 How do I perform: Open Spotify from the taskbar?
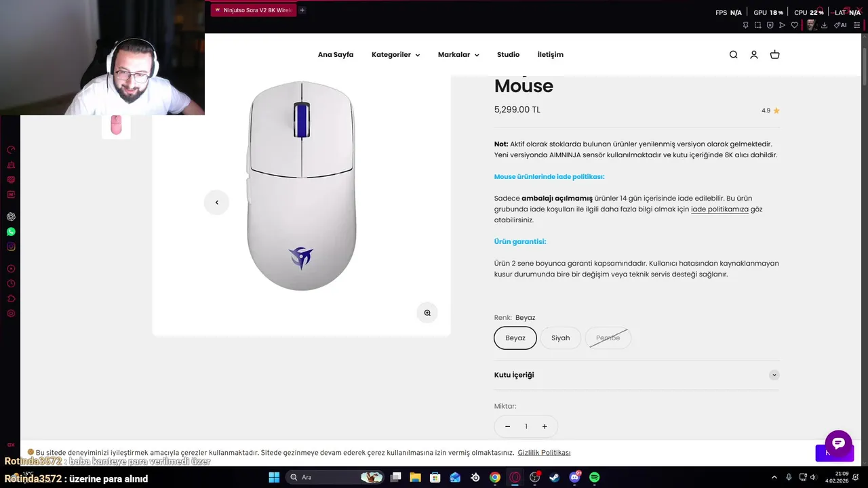tap(595, 477)
